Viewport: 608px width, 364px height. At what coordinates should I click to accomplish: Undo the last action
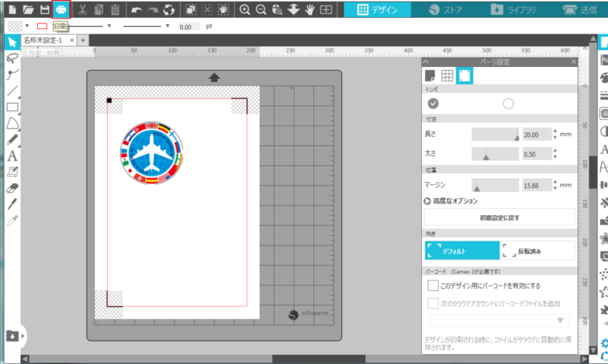point(136,10)
